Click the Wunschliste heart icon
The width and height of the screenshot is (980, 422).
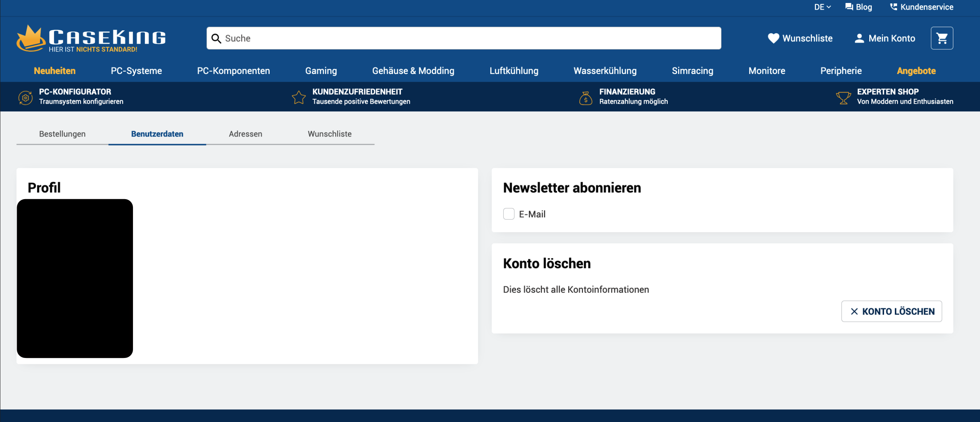click(x=773, y=38)
